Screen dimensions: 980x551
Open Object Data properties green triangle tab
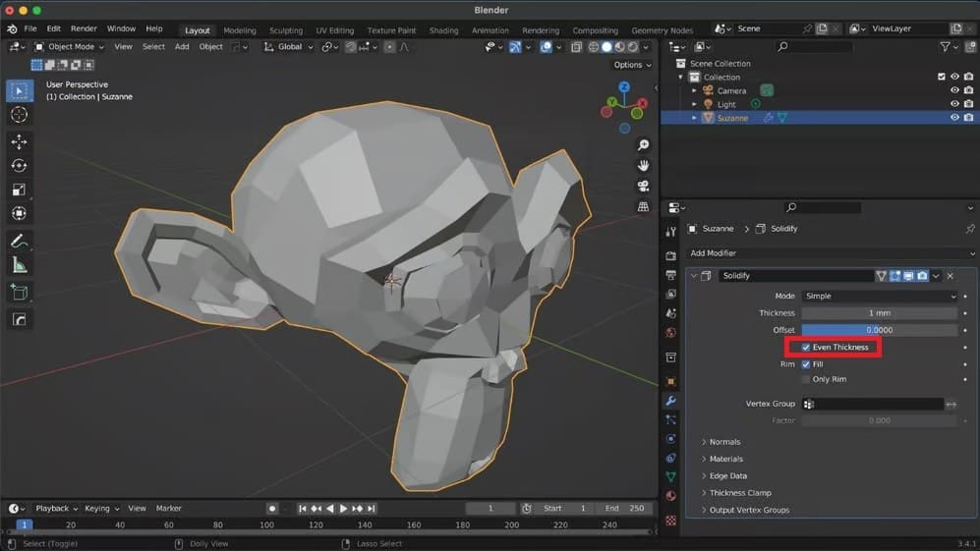click(x=670, y=476)
